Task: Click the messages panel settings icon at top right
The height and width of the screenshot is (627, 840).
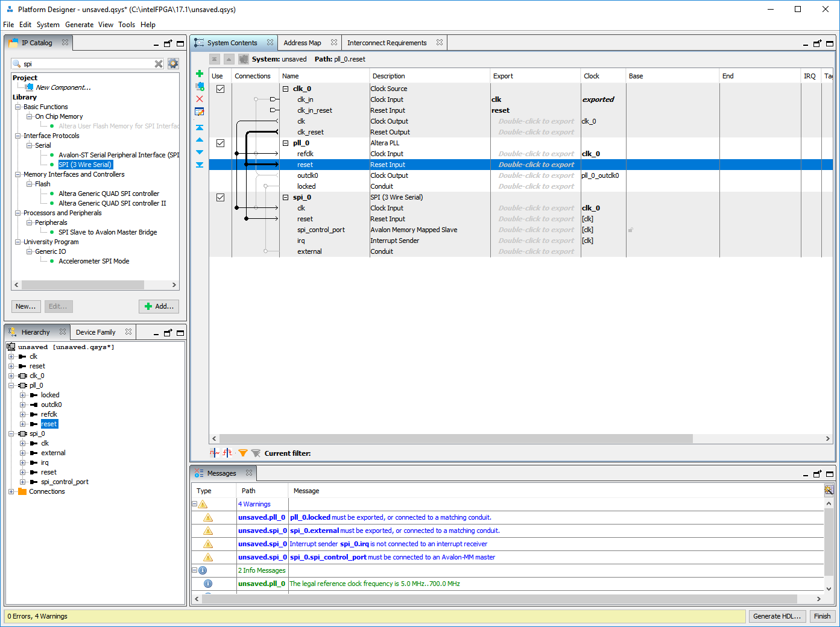Action: [x=829, y=490]
